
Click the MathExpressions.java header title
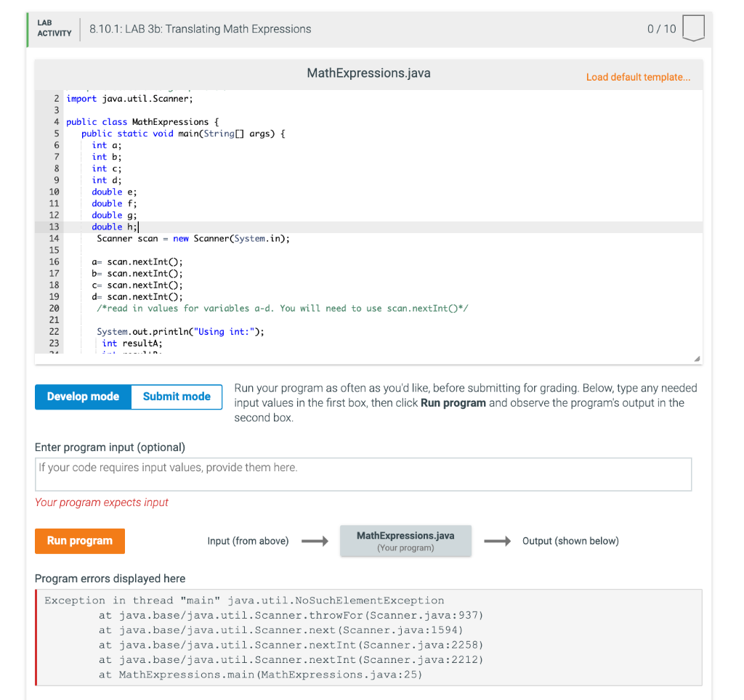click(368, 73)
